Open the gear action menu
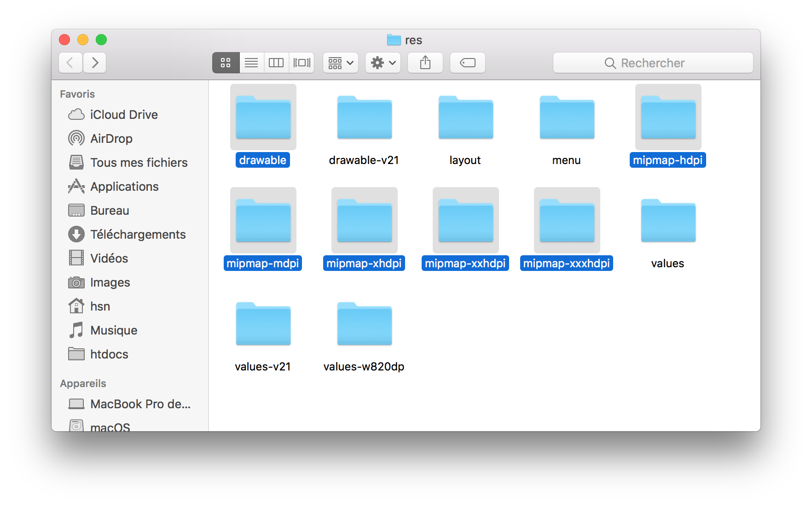The width and height of the screenshot is (812, 505). click(x=383, y=63)
